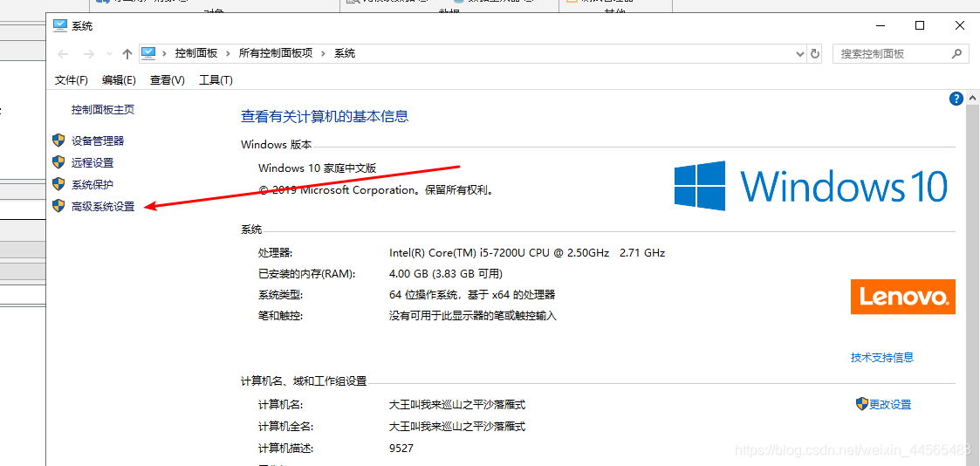Click the Back navigation arrow
The width and height of the screenshot is (980, 466).
63,54
